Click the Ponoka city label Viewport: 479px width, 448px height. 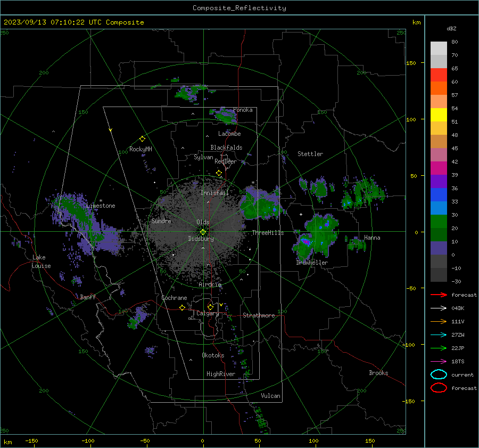(x=243, y=110)
